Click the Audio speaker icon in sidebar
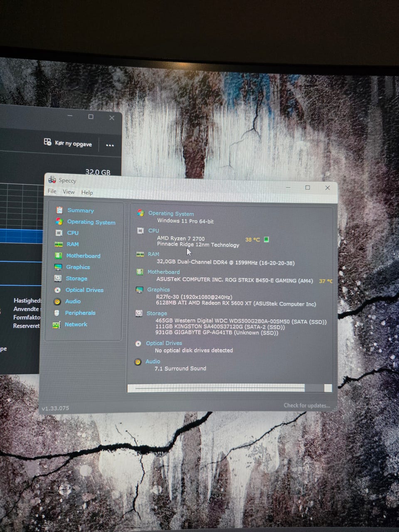 coord(57,301)
